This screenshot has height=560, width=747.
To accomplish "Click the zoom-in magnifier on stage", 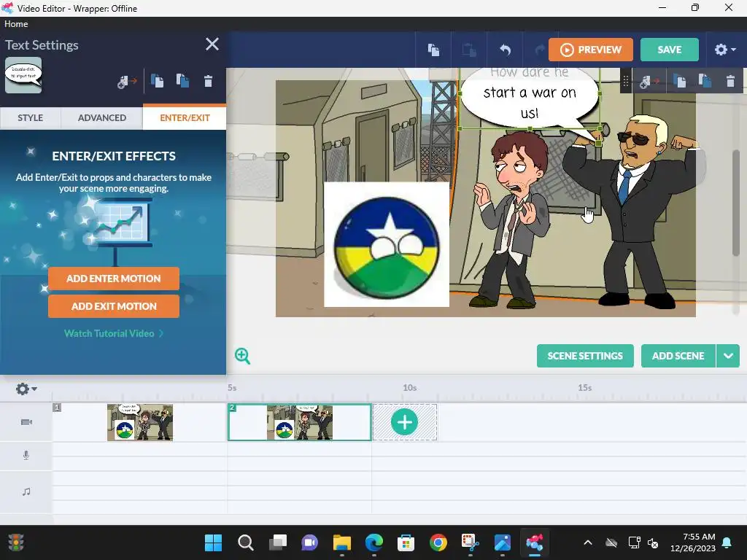I will [x=242, y=356].
